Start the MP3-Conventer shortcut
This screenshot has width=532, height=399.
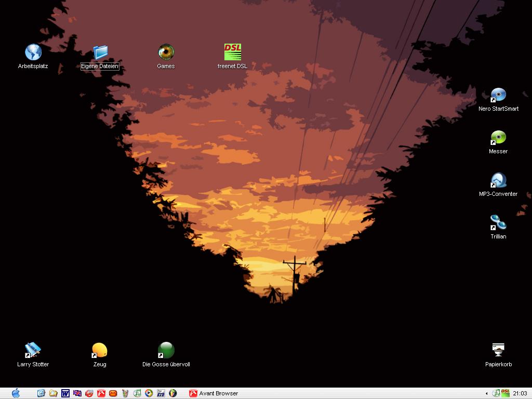pos(498,181)
